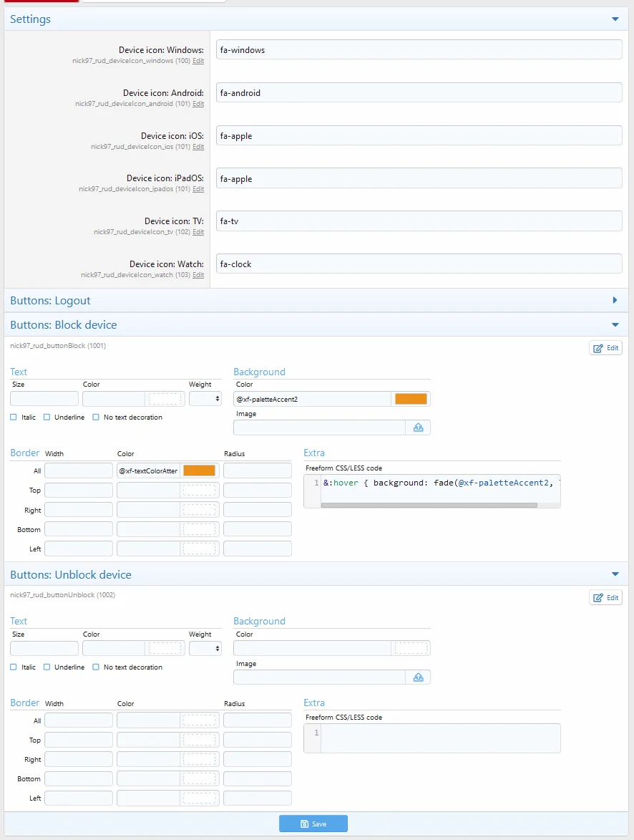This screenshot has width=634, height=840.
Task: Click the Edit button in Block device section
Action: pos(605,348)
